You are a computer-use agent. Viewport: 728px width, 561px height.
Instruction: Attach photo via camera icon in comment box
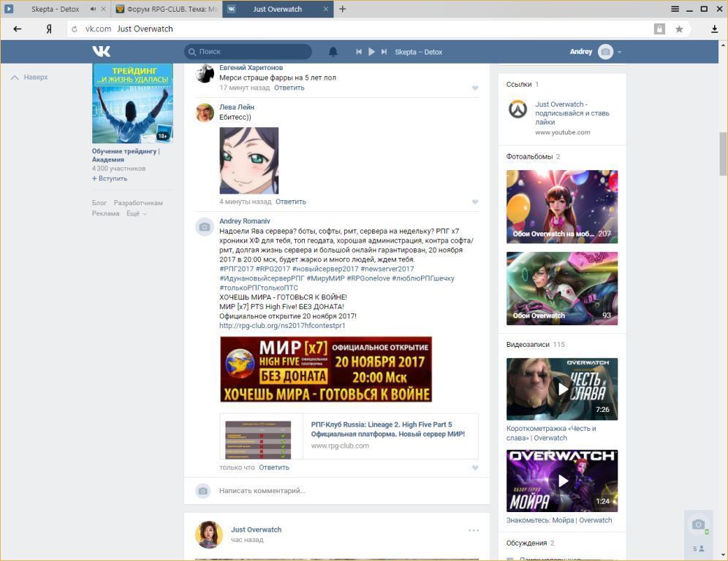tap(203, 491)
